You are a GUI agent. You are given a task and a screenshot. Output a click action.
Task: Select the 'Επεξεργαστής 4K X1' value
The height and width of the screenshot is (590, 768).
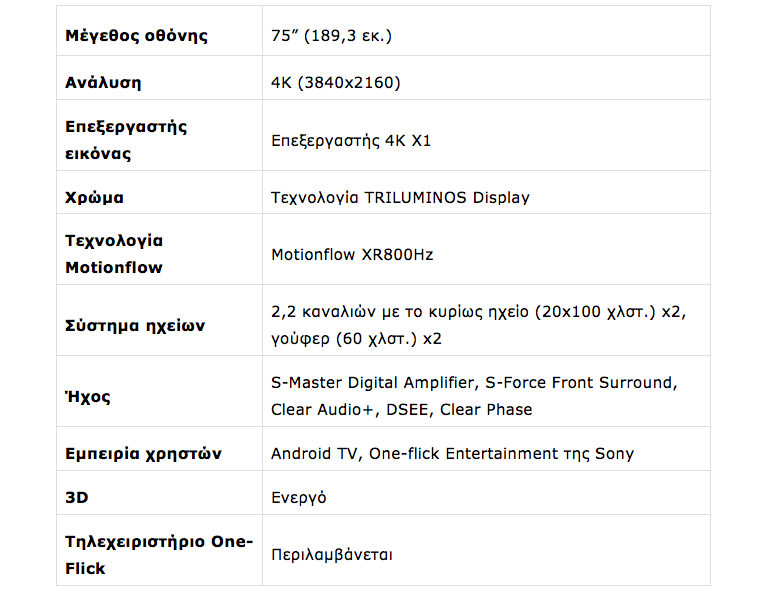pos(351,141)
